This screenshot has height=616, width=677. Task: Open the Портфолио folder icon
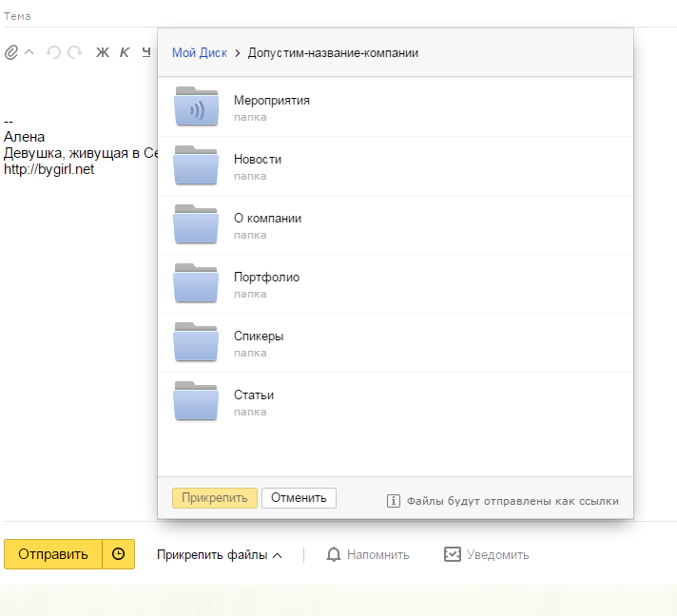click(196, 283)
